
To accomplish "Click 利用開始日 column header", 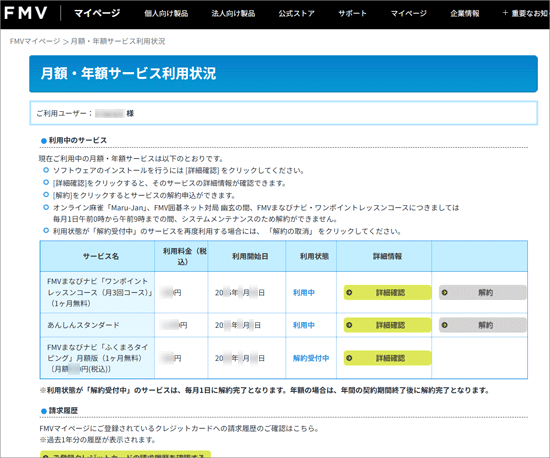I will 250,256.
